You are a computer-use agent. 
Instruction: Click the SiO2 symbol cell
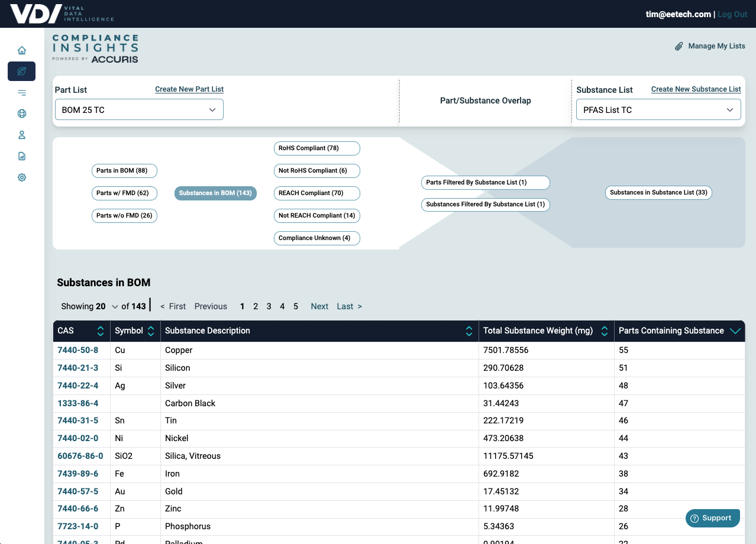[135, 456]
